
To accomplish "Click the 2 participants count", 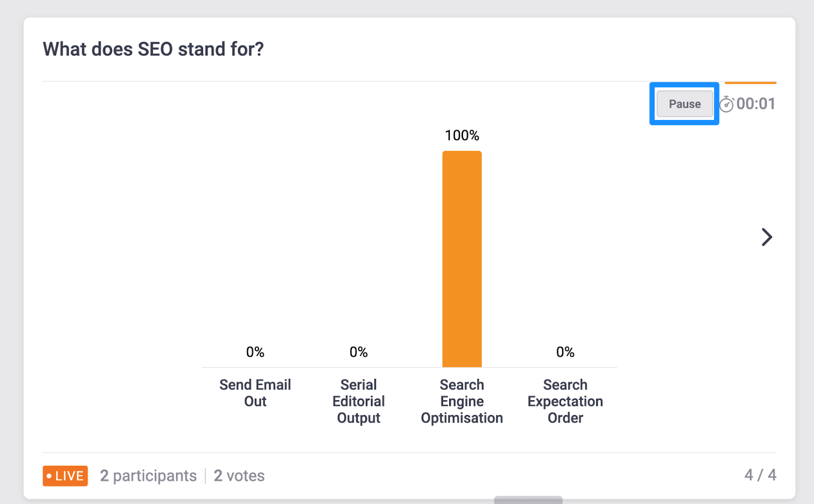I will pyautogui.click(x=148, y=476).
